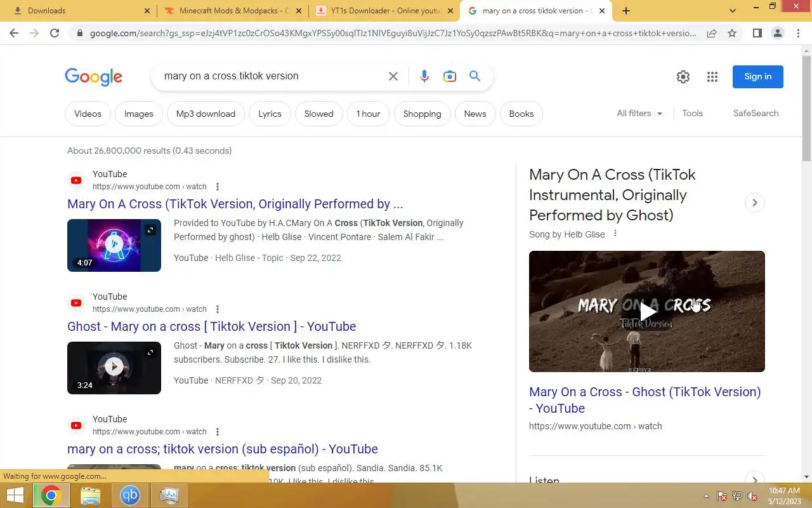Open the Google apps grid
This screenshot has height=508, width=812.
712,77
